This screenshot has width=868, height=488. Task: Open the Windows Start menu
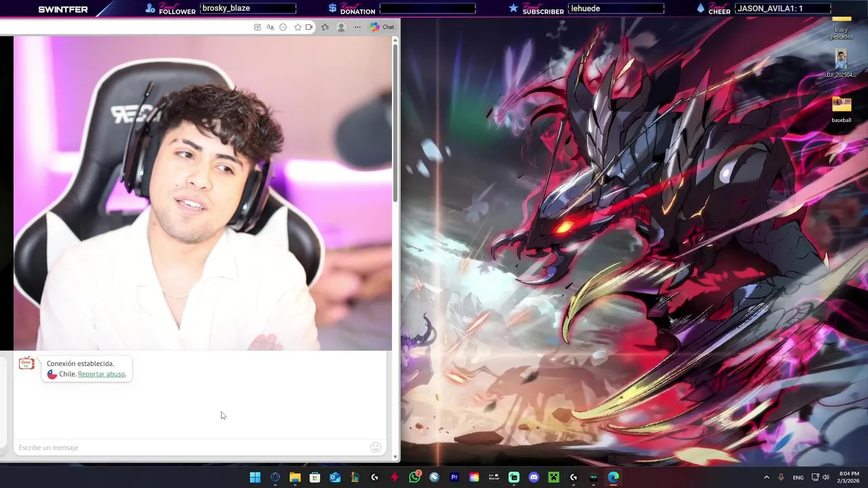(x=255, y=477)
